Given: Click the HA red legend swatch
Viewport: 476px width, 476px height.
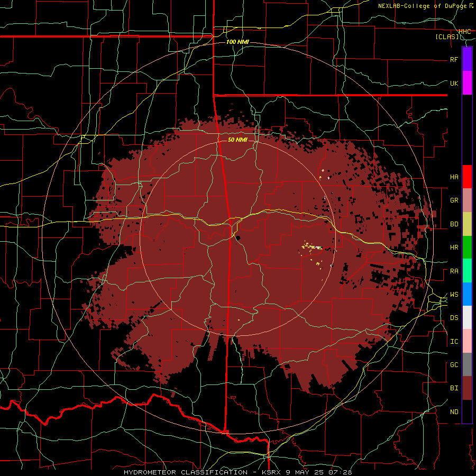Looking at the screenshot, I should pos(467,177).
